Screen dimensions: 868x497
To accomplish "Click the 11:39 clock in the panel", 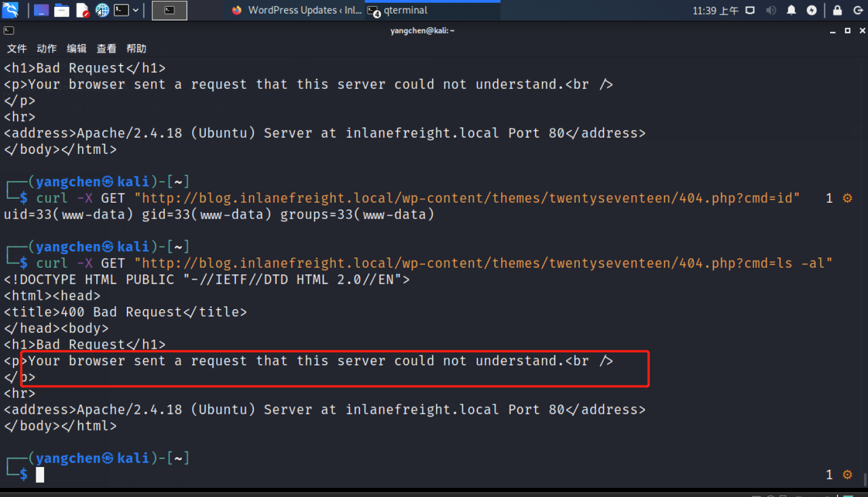I will pos(715,11).
